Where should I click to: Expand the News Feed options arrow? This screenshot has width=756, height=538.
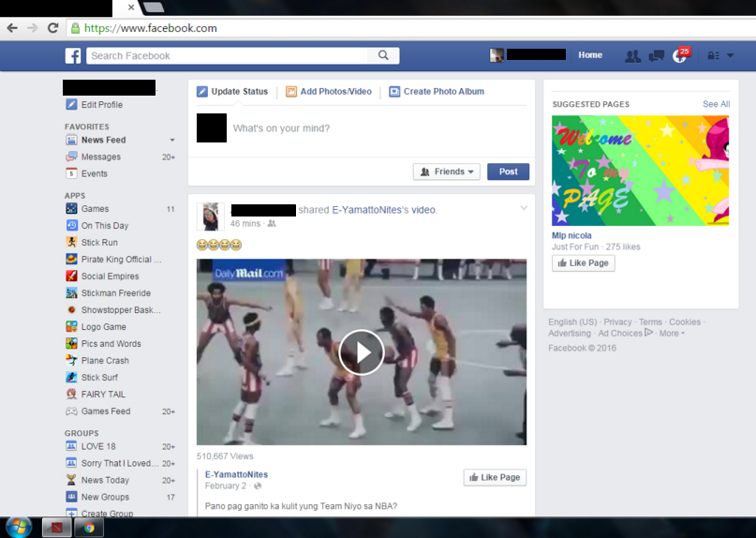coord(172,141)
